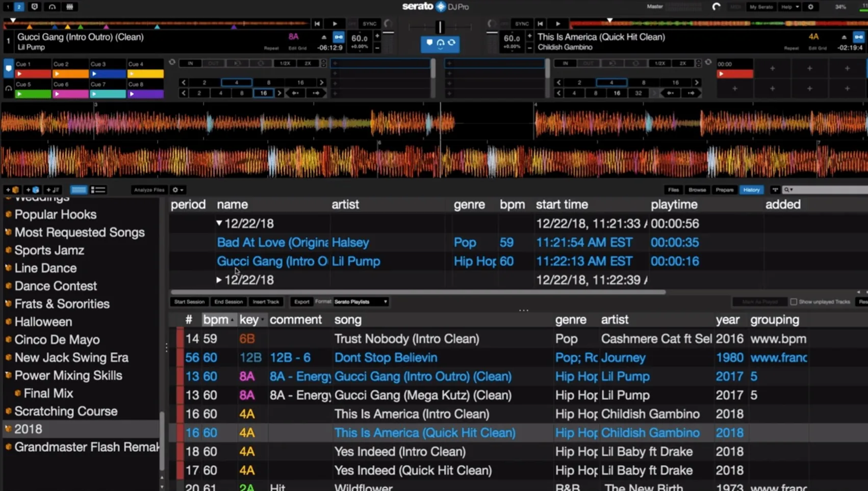Open the Help dropdown menu
868x491 pixels.
coord(790,7)
